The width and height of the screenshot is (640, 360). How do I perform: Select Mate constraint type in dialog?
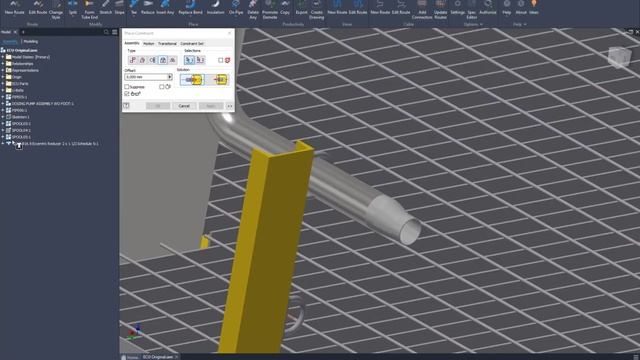(133, 60)
